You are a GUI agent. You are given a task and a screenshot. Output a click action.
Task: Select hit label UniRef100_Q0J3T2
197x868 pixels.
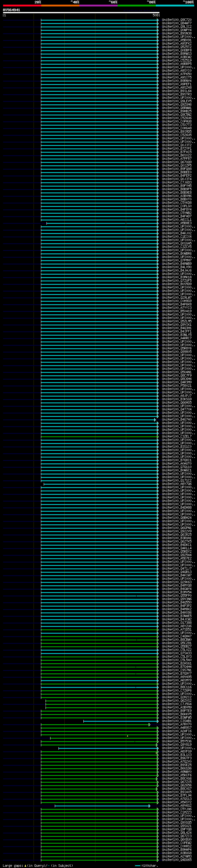176,145
